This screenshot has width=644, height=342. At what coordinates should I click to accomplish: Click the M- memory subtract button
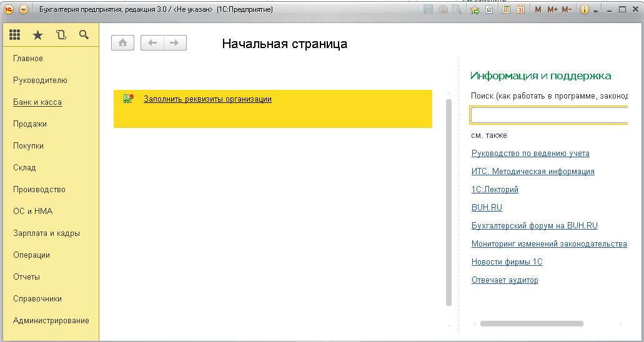click(567, 9)
